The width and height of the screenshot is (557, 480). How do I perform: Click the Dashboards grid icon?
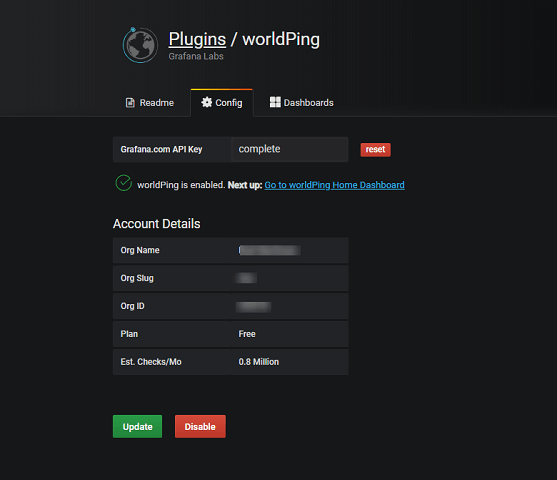275,102
